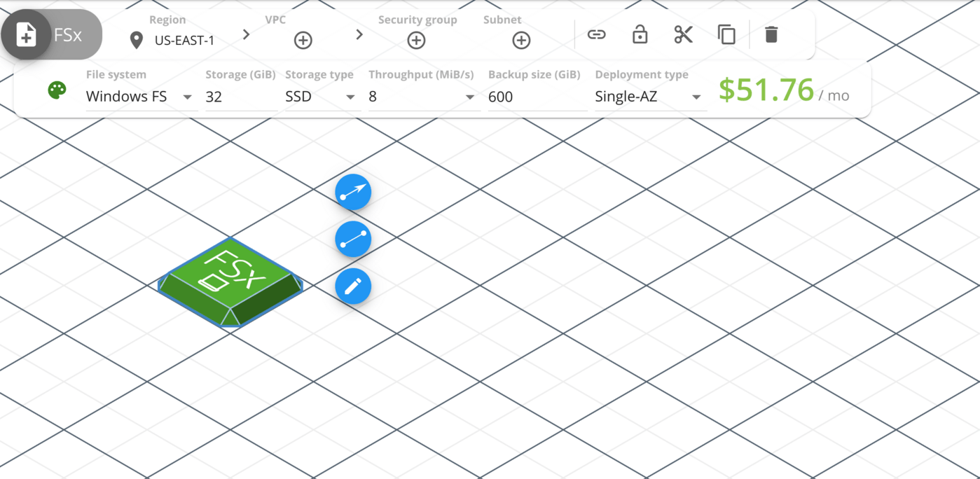The image size is (980, 479).
Task: Expand the chevron after VPC
Action: tap(359, 34)
